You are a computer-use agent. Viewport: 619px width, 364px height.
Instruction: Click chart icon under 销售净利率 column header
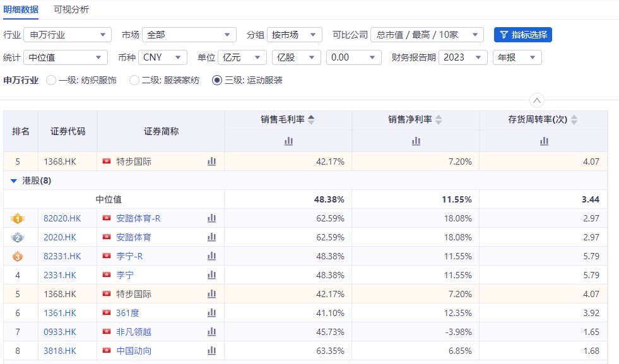(x=416, y=141)
